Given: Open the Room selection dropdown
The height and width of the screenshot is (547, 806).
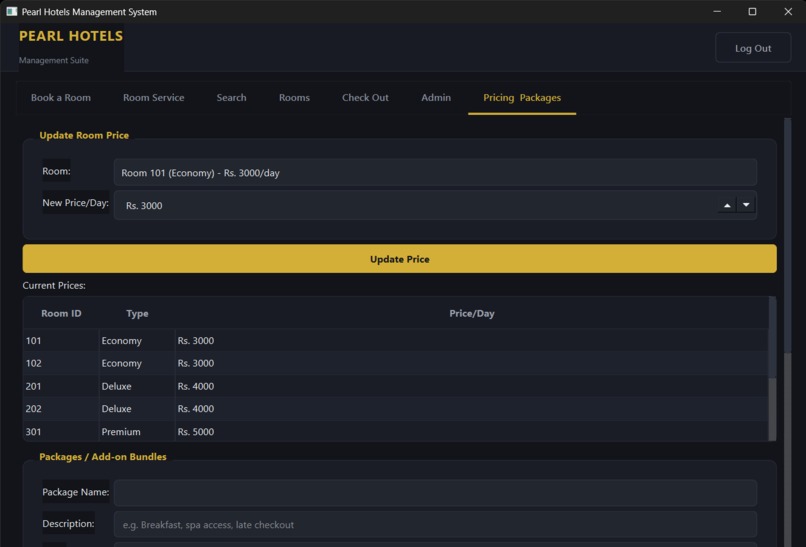Looking at the screenshot, I should (x=435, y=173).
